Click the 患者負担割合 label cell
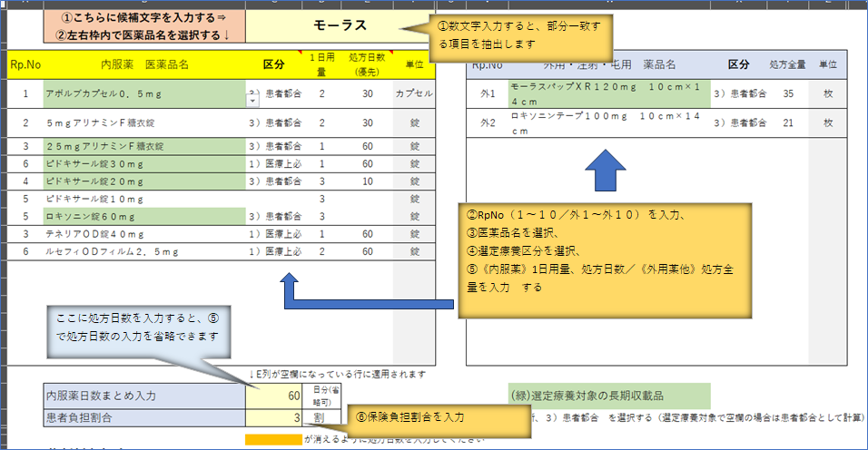 click(144, 418)
